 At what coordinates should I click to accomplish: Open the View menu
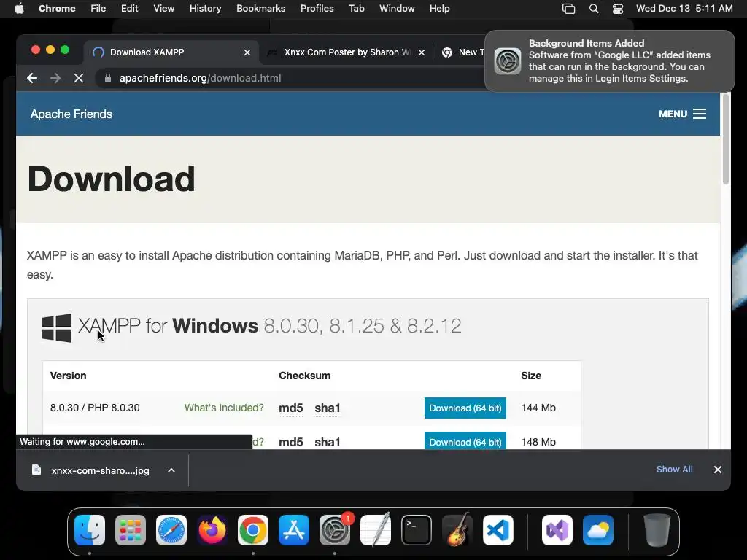[x=164, y=9]
